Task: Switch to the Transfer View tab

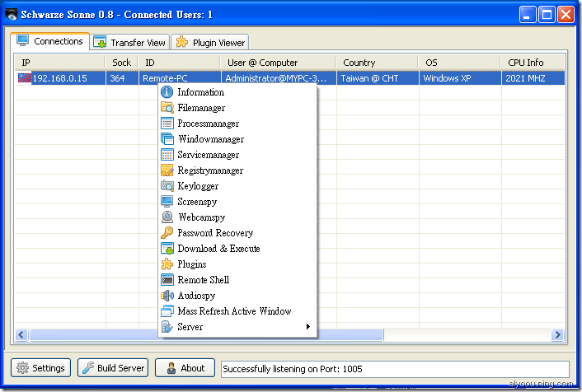Action: [x=129, y=42]
